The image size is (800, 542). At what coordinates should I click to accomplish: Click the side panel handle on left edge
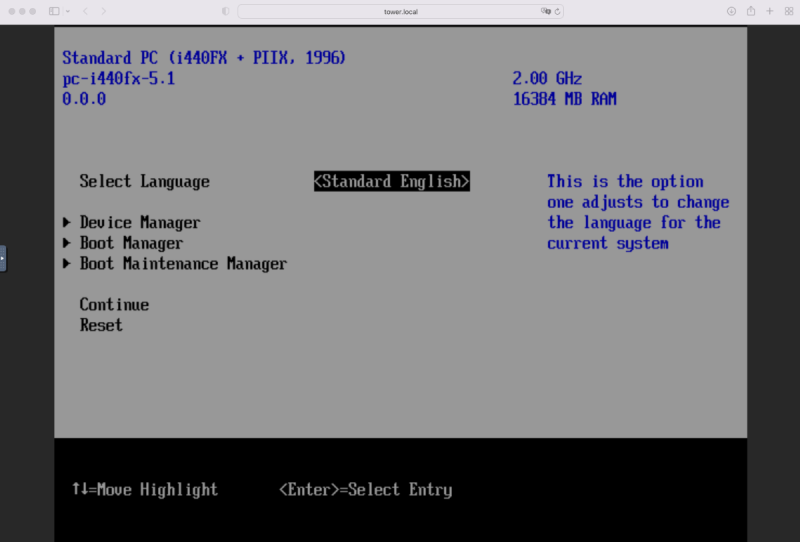3,258
